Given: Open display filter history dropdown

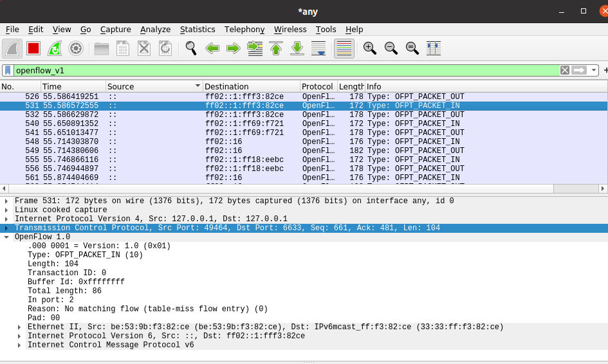Looking at the screenshot, I should pyautogui.click(x=594, y=70).
